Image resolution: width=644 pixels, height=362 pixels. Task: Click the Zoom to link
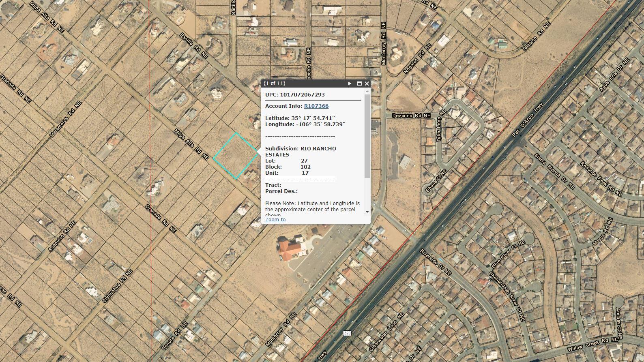pos(275,220)
